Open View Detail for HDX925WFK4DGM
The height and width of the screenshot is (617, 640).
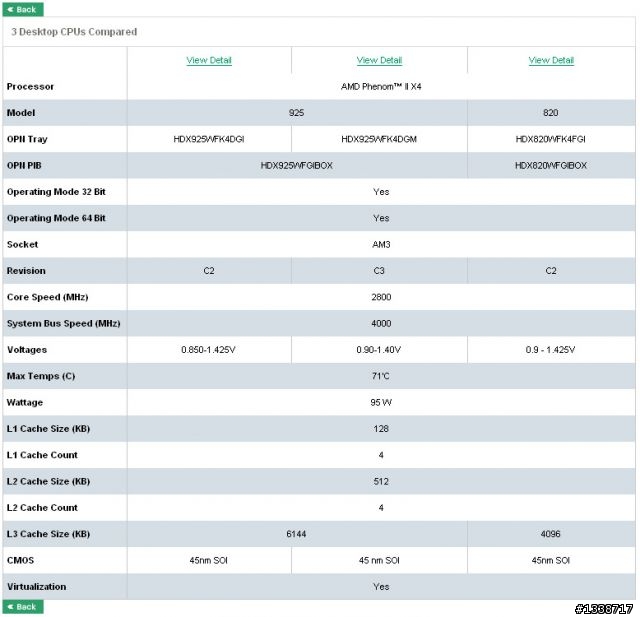pos(379,60)
